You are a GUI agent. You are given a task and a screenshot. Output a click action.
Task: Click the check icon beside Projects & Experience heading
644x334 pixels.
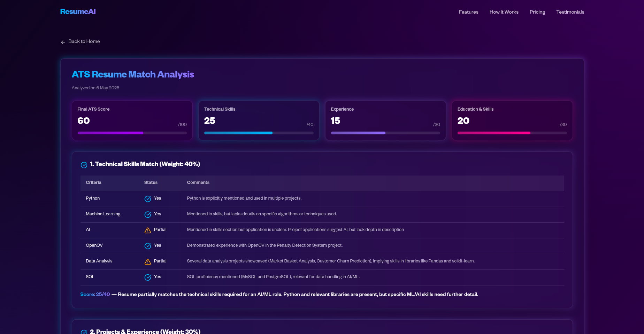[x=84, y=332]
